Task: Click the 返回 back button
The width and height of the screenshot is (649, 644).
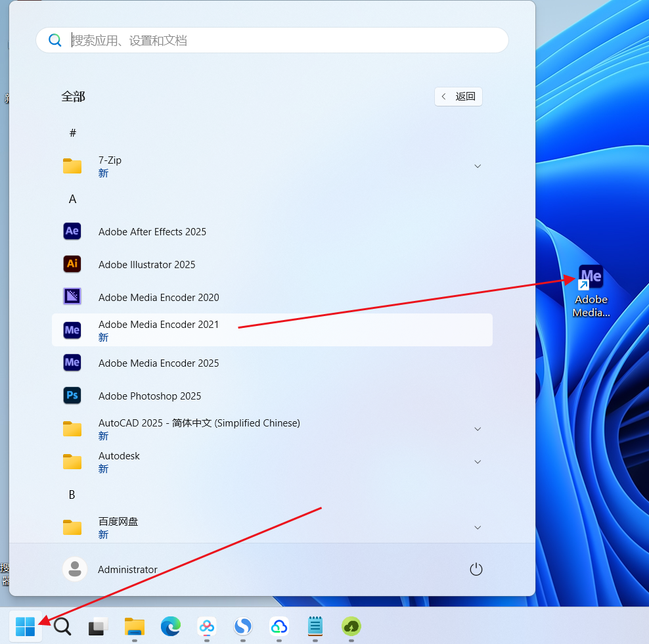Action: tap(459, 97)
